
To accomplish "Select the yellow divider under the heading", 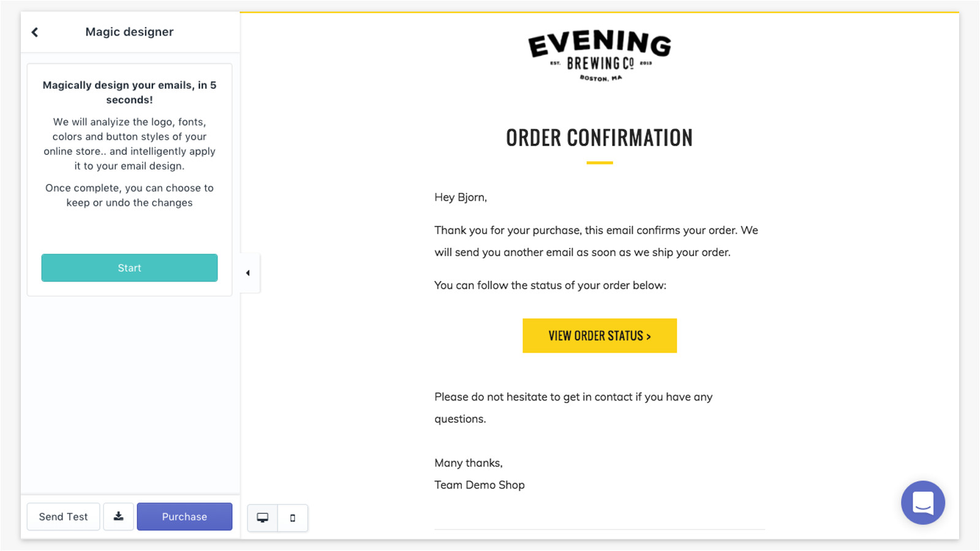I will [x=600, y=163].
